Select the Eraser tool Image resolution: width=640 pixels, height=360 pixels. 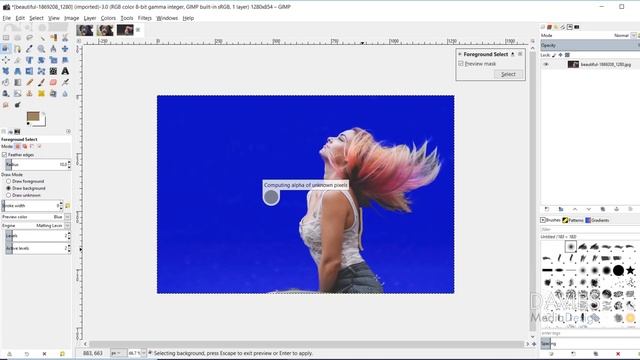53,82
